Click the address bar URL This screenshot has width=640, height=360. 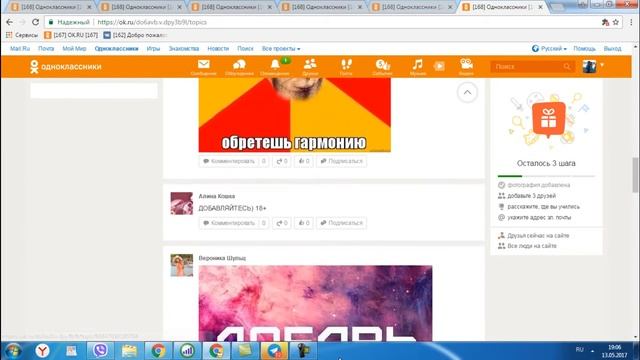click(x=152, y=22)
